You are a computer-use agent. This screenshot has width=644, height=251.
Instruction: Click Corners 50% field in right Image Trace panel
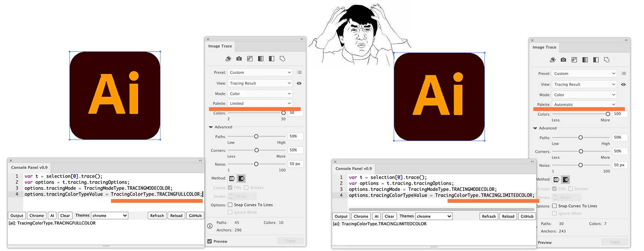(620, 151)
